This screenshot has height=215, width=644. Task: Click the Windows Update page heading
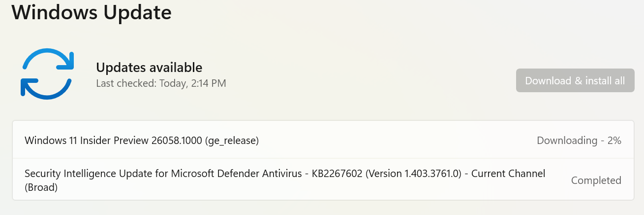[x=92, y=12]
